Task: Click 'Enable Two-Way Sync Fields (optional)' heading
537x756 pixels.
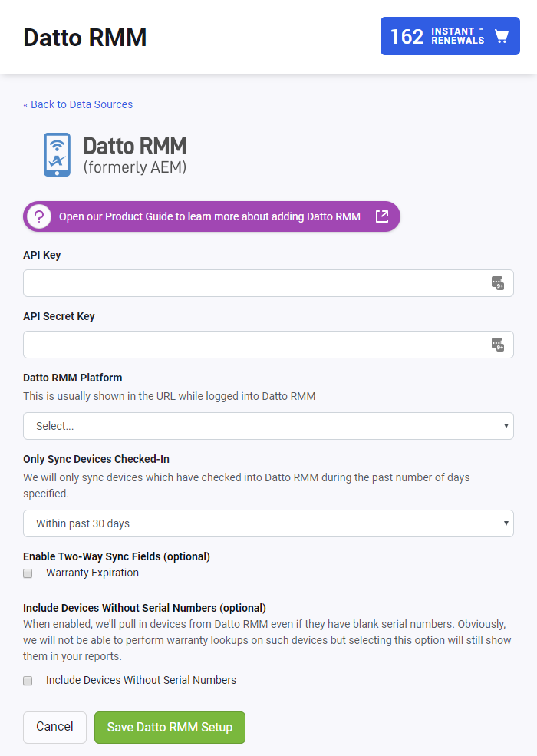Action: (x=117, y=556)
